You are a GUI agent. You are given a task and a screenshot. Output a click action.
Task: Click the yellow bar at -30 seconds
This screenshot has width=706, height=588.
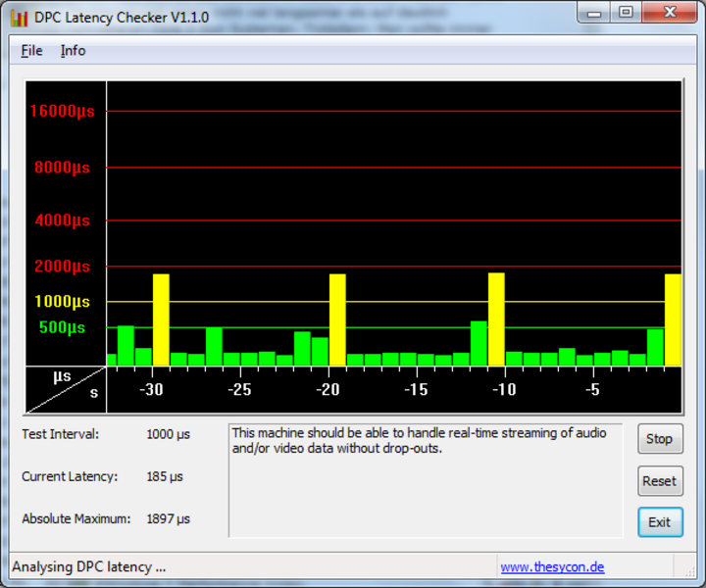click(x=161, y=319)
